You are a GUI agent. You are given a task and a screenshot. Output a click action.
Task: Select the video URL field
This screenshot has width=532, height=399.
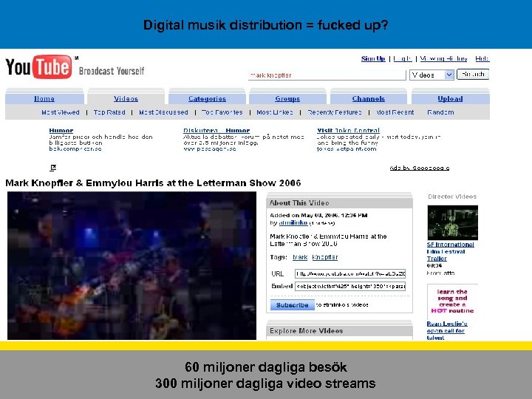[x=350, y=273]
